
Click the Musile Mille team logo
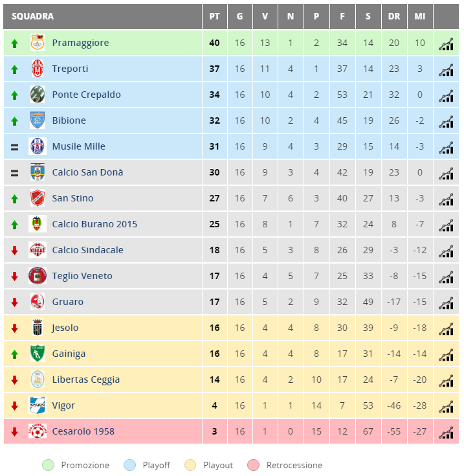coord(38,146)
